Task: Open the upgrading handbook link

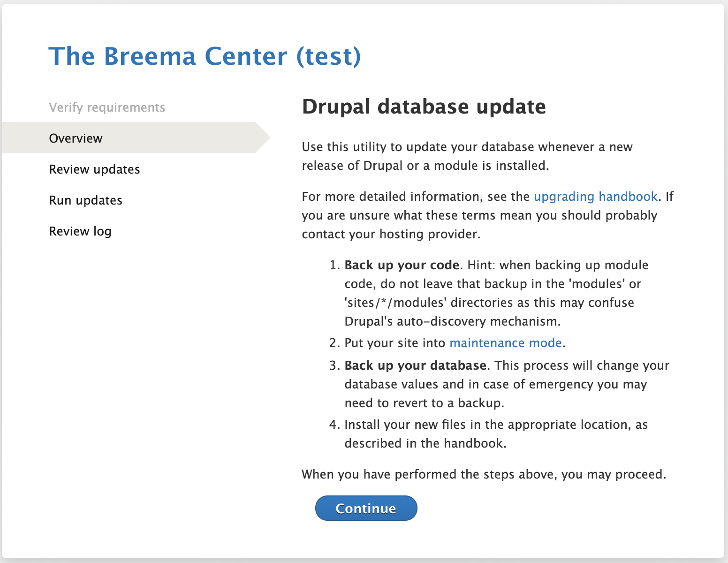Action: point(595,197)
